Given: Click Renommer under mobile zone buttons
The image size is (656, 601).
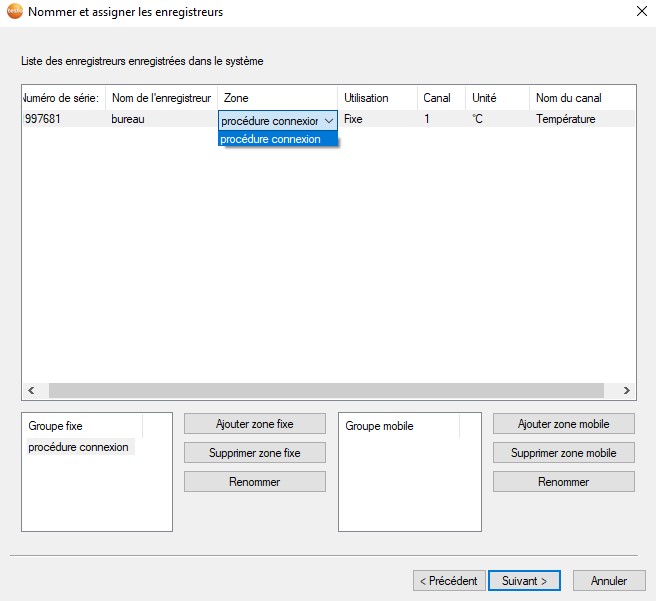Looking at the screenshot, I should point(563,482).
